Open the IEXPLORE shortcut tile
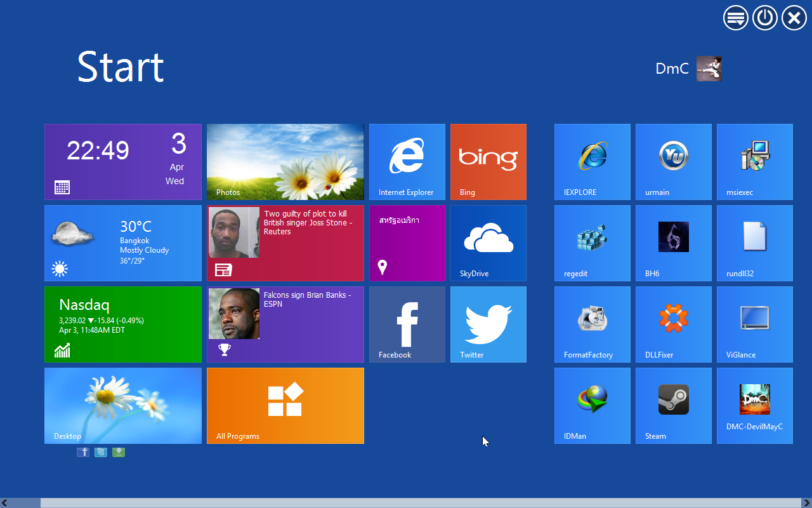The image size is (812, 508). [593, 162]
